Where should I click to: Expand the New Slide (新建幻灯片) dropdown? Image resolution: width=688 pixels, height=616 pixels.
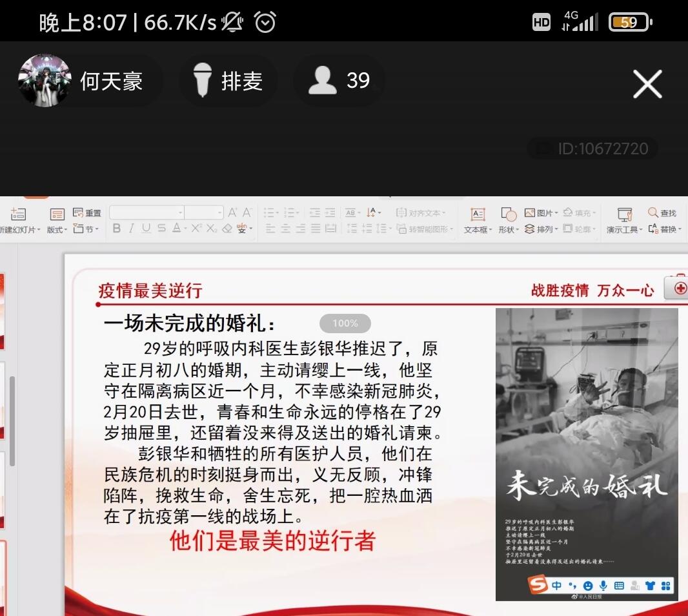19,230
